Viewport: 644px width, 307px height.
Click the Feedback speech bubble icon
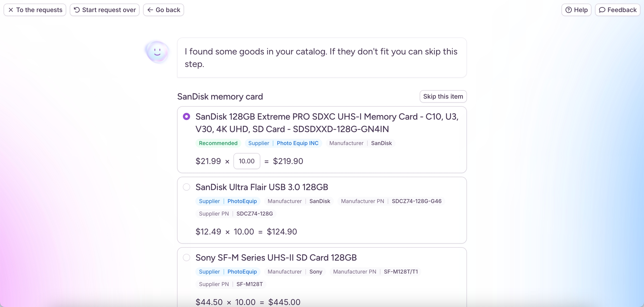point(602,10)
